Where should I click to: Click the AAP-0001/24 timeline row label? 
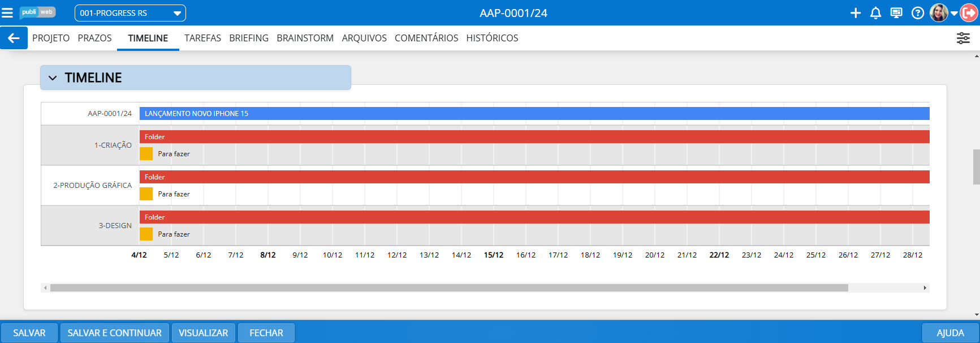[110, 114]
